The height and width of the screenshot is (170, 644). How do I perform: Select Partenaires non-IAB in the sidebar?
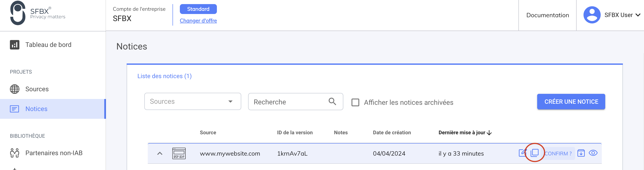point(54,153)
